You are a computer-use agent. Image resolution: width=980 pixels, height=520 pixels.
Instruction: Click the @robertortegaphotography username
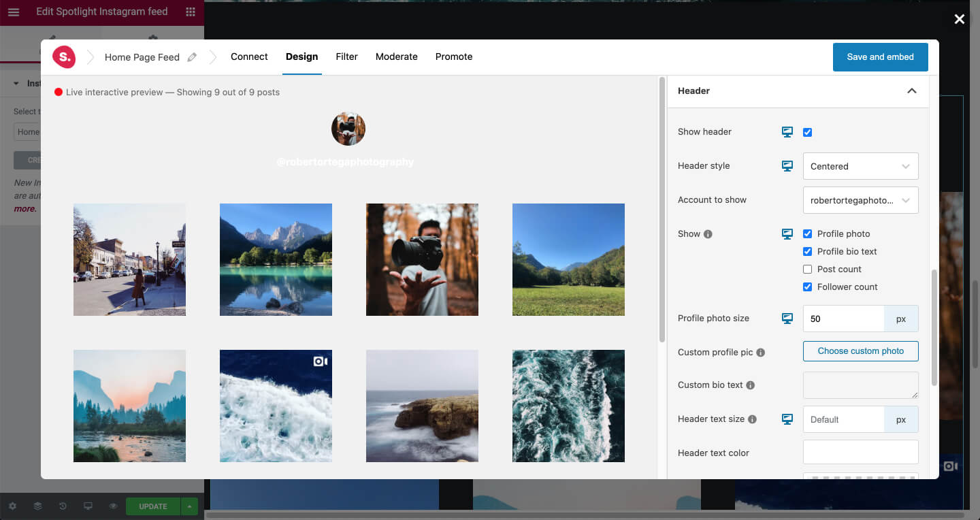(x=346, y=162)
